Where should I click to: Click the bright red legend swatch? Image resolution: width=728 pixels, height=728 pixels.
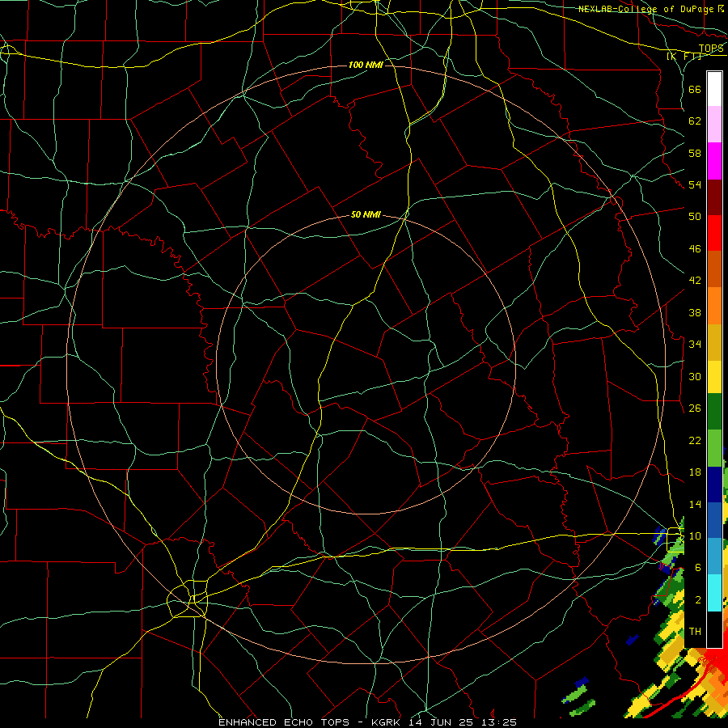[714, 233]
